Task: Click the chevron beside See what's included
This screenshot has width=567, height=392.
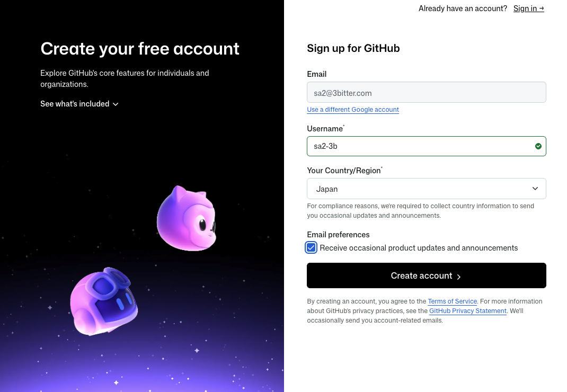Action: coord(116,104)
